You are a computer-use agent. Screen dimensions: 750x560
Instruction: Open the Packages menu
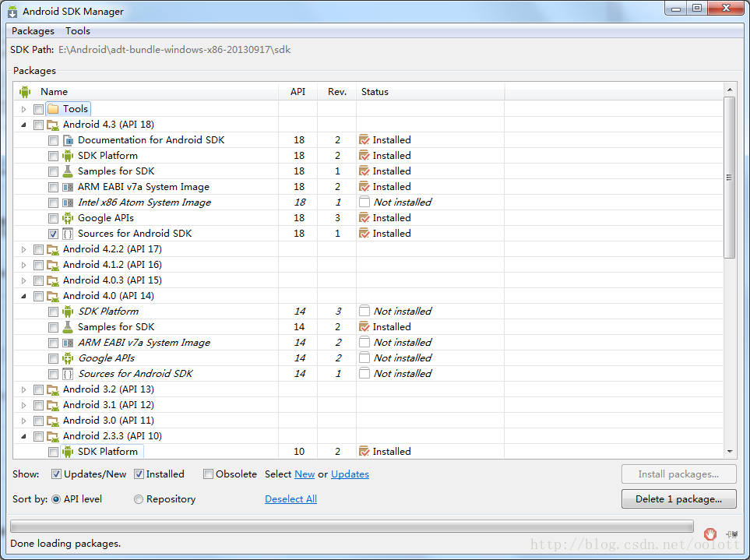33,30
